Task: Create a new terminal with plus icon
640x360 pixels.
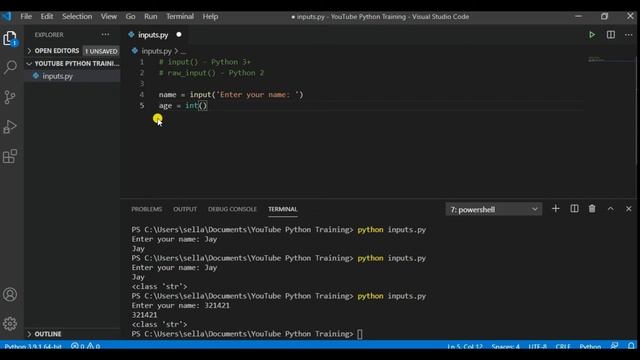Action: pyautogui.click(x=556, y=209)
